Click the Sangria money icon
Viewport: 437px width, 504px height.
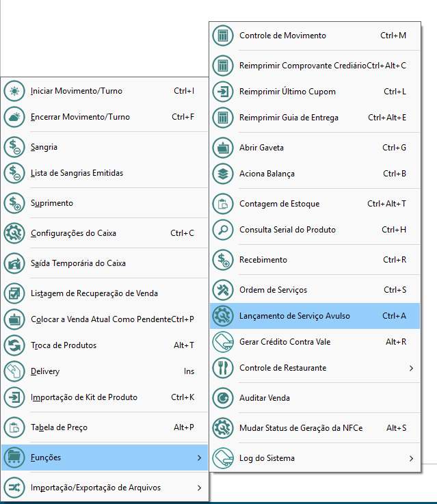(x=14, y=147)
